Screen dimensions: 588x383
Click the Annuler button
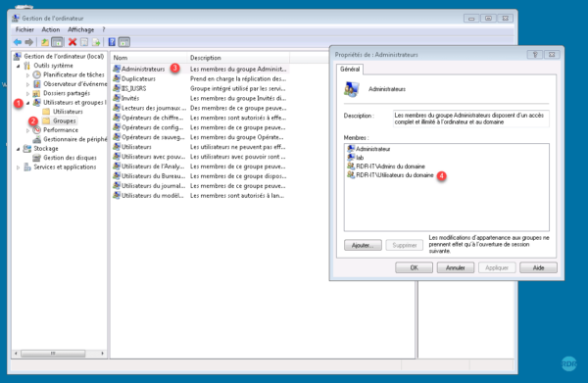click(x=456, y=267)
